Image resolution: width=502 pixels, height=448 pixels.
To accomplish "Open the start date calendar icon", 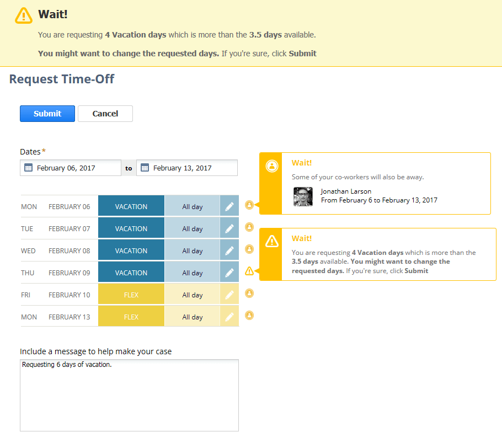I will tap(29, 168).
